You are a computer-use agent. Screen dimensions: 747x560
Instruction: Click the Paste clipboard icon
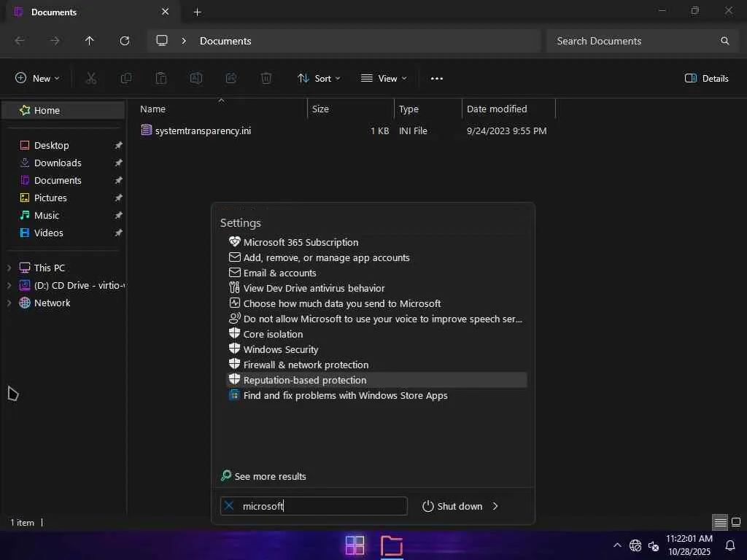[161, 79]
